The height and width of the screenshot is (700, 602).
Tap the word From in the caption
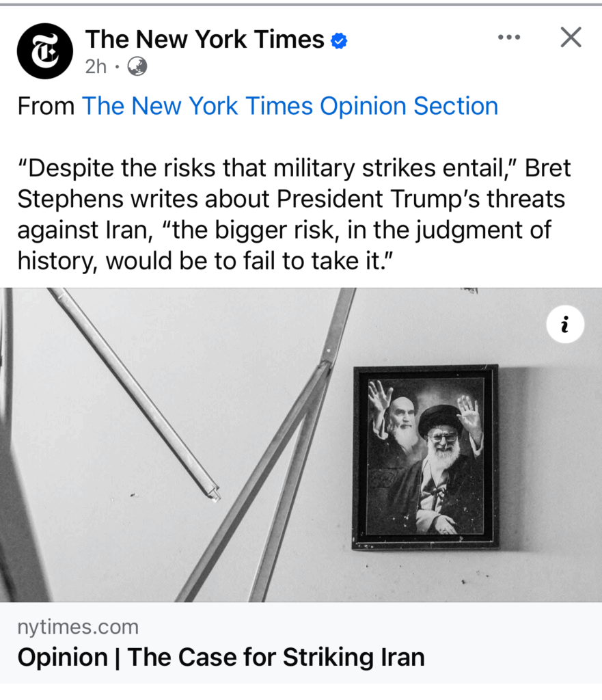pos(46,106)
